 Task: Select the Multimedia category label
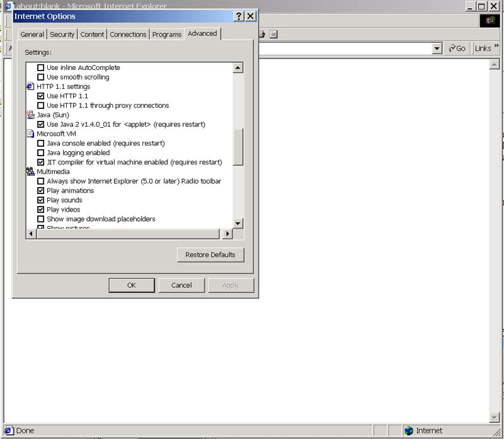(53, 171)
